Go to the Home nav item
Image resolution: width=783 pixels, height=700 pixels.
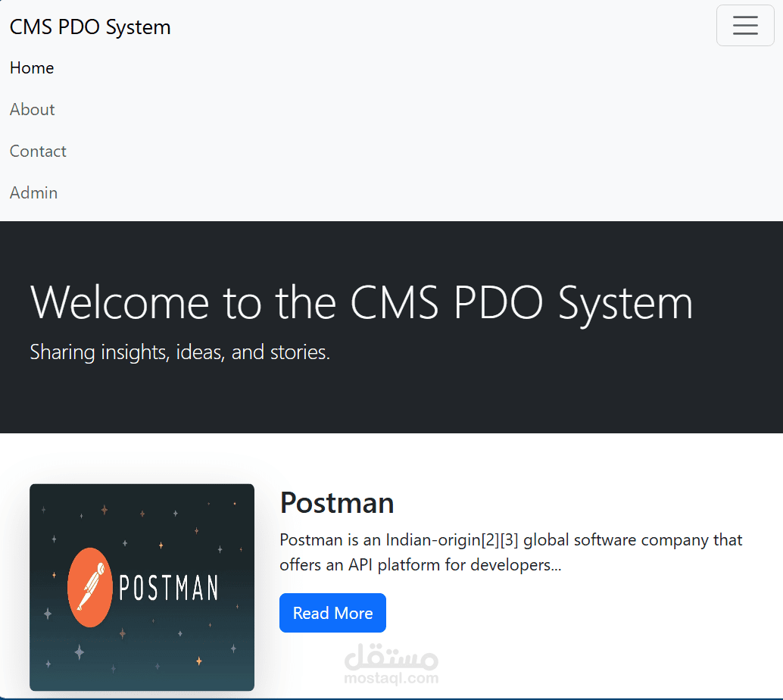pyautogui.click(x=32, y=68)
